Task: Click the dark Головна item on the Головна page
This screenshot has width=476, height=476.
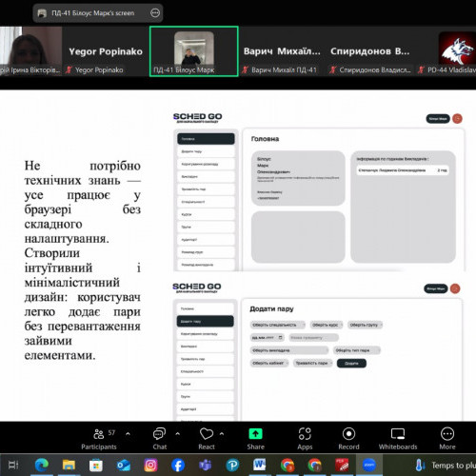Action: [x=206, y=139]
